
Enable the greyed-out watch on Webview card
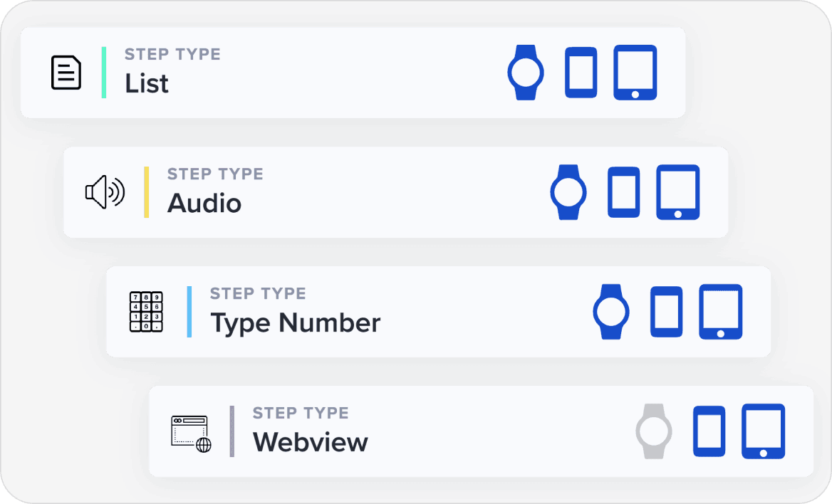coord(654,431)
